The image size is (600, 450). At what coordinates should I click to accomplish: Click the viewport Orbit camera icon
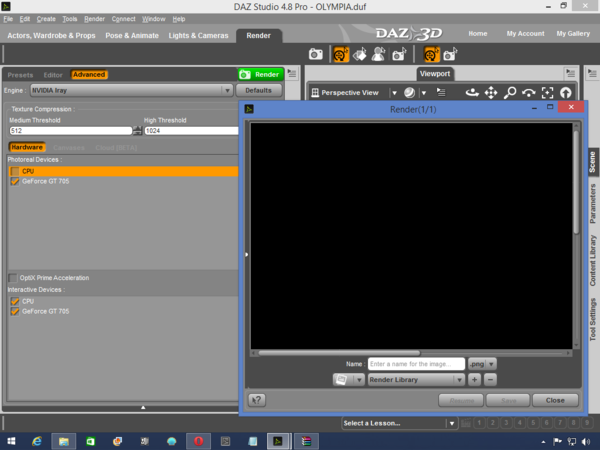coord(472,93)
